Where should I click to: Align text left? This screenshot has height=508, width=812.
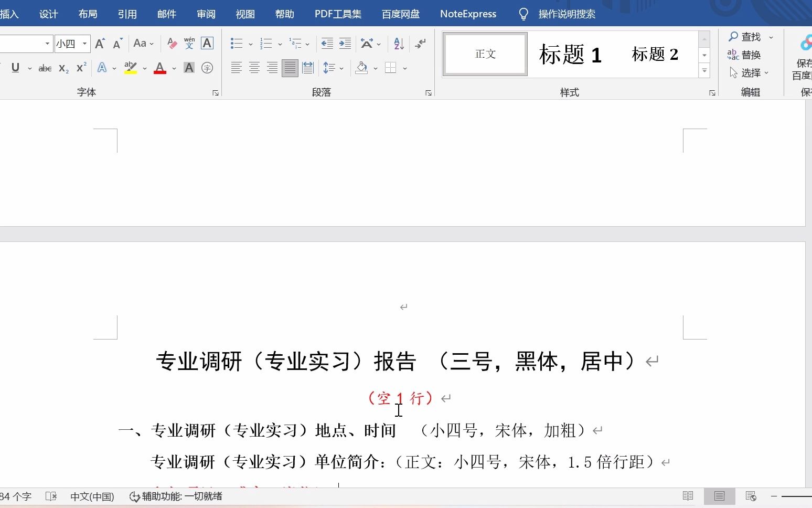coord(237,68)
